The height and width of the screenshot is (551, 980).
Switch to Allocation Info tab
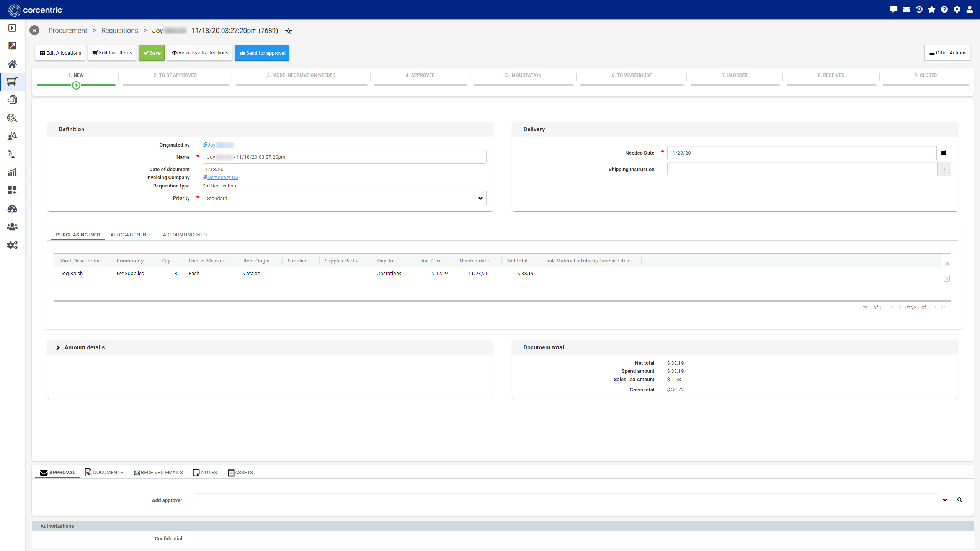pos(131,235)
